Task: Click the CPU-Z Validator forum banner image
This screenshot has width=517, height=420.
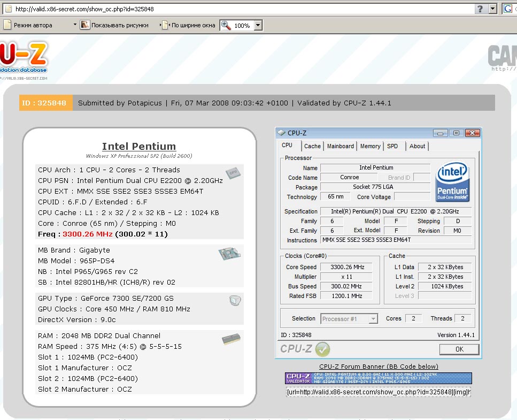Action: tap(378, 378)
